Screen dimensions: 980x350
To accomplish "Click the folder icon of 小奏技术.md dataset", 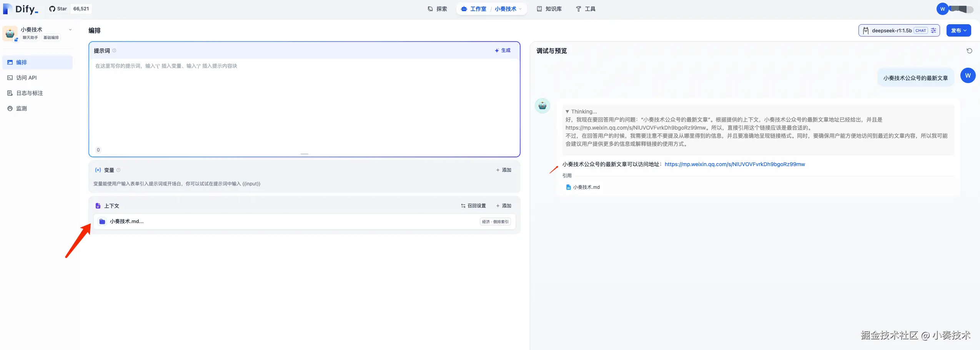I will [x=102, y=222].
